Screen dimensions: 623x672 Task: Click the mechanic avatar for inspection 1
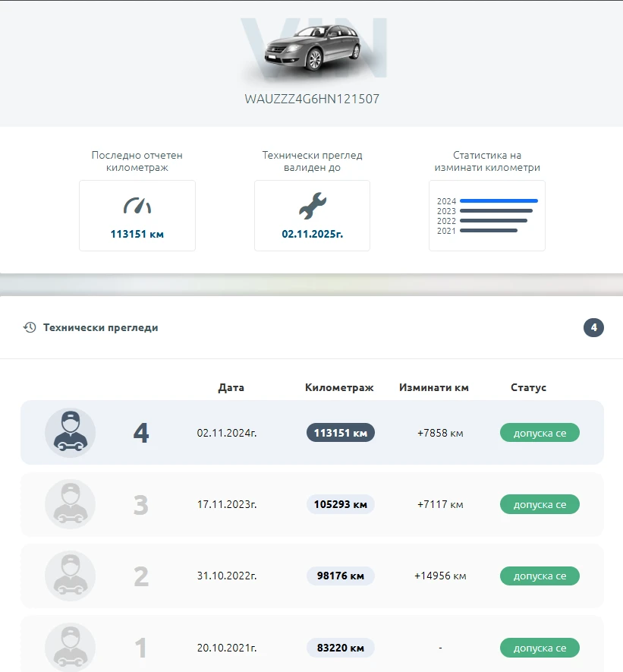70,647
